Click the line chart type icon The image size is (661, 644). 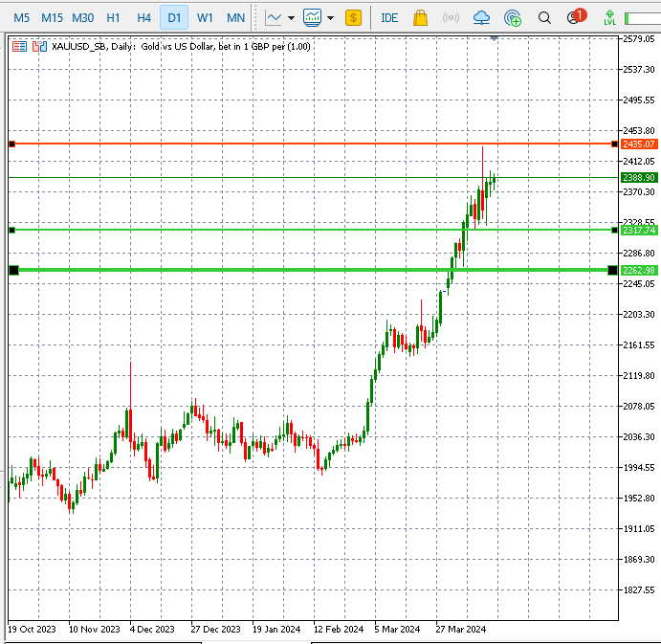(274, 17)
